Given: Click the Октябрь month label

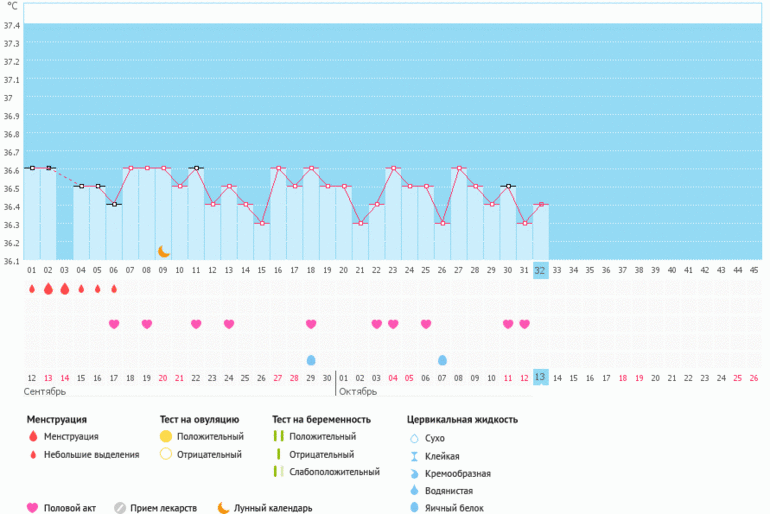Looking at the screenshot, I should [x=358, y=392].
